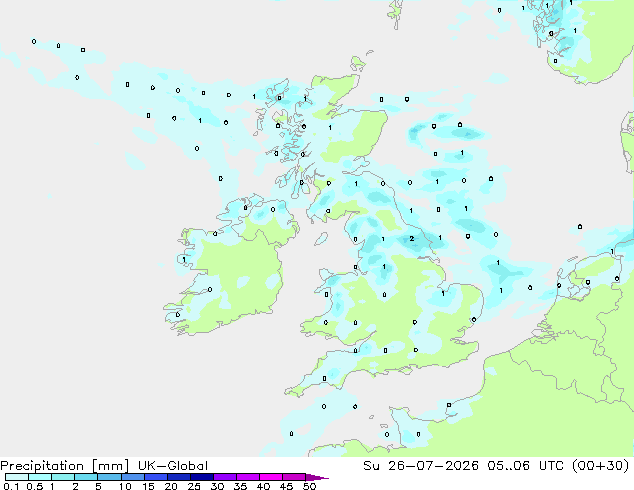Click the 0.5–1 mm legend color swatch
The width and height of the screenshot is (634, 490).
(40, 477)
